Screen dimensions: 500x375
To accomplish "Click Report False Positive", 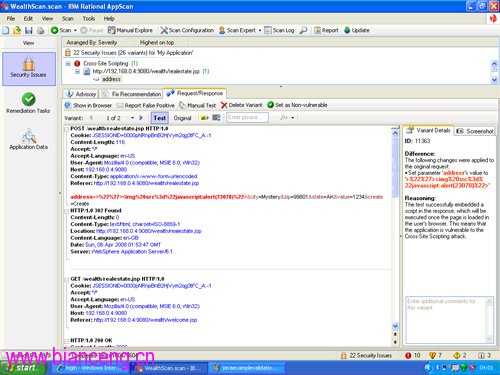I will click(x=145, y=105).
